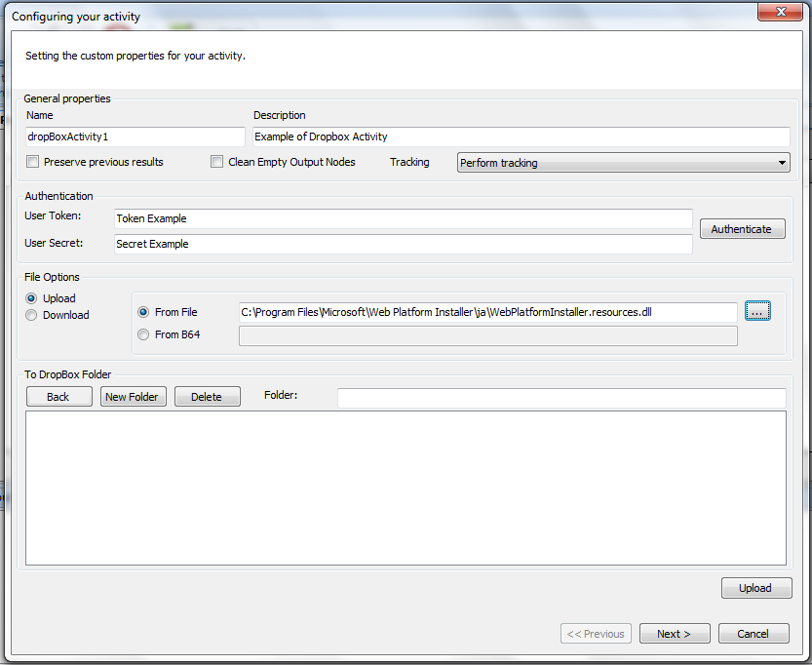Select the Upload radio option
This screenshot has height=665, width=812.
pyautogui.click(x=31, y=298)
